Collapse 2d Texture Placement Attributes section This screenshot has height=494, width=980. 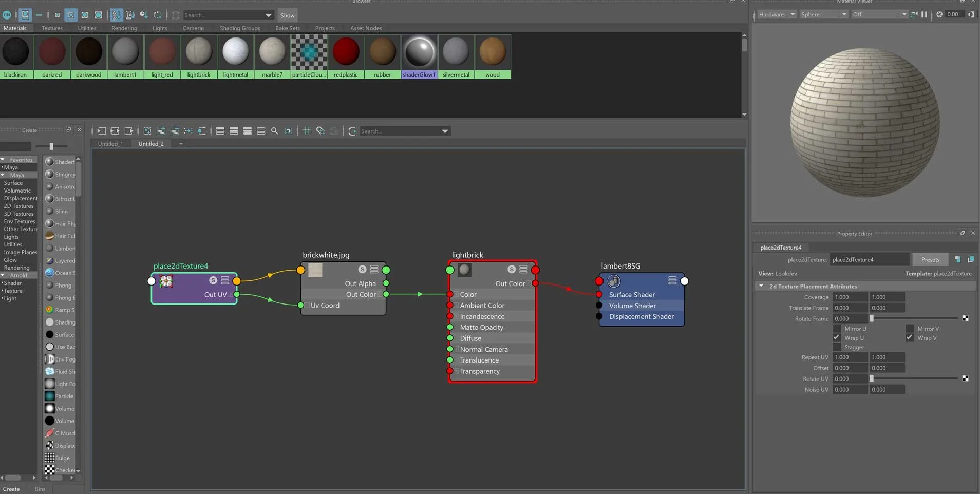pos(761,286)
